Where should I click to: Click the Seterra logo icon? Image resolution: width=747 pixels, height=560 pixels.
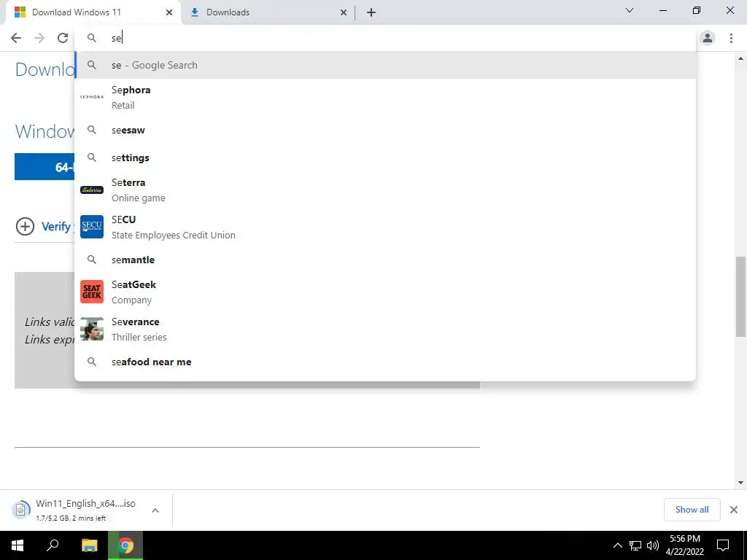(91, 190)
